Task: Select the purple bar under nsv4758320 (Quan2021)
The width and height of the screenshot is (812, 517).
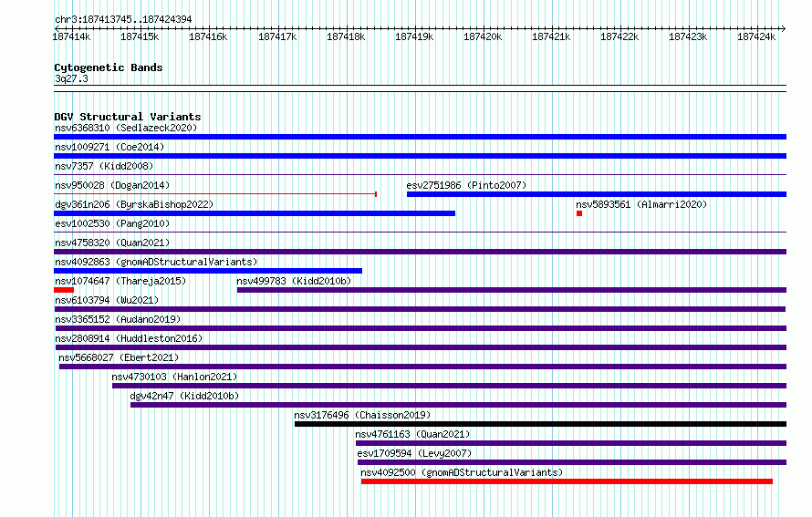Action: pos(420,252)
